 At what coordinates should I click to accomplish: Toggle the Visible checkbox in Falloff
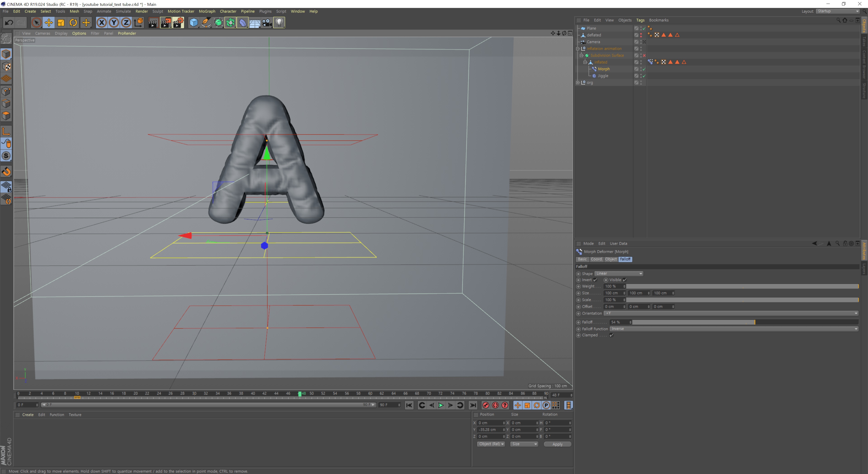pos(624,280)
